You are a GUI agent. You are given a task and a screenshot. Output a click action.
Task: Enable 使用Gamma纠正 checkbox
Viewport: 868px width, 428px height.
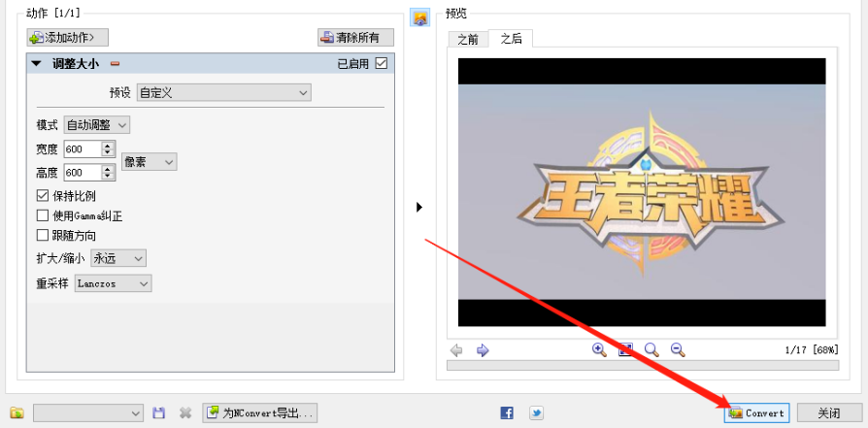[x=43, y=215]
